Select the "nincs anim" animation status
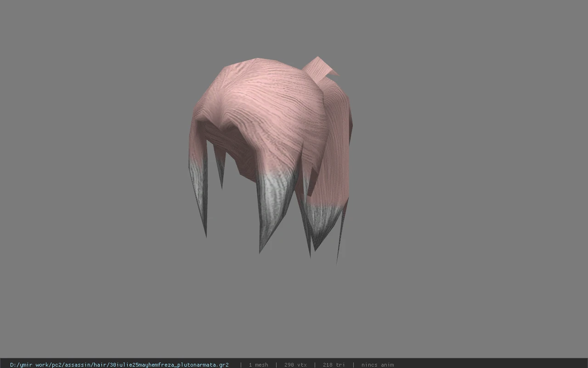The height and width of the screenshot is (368, 588). point(377,365)
